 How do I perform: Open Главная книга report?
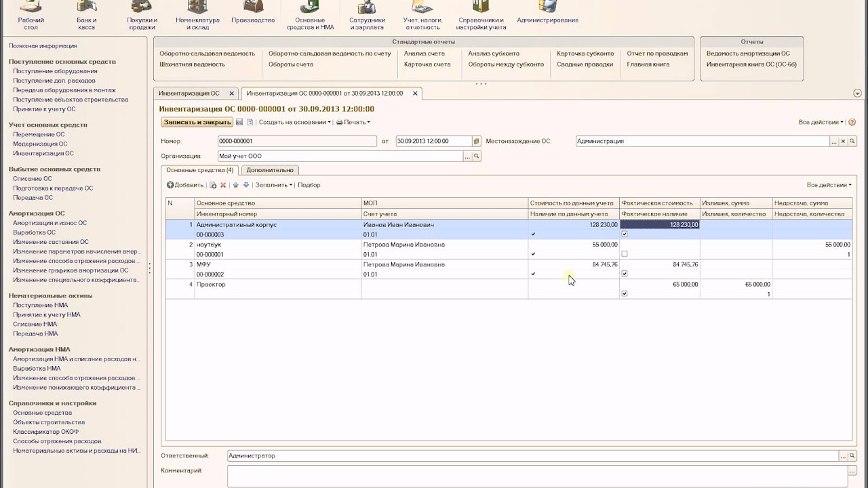(x=648, y=64)
